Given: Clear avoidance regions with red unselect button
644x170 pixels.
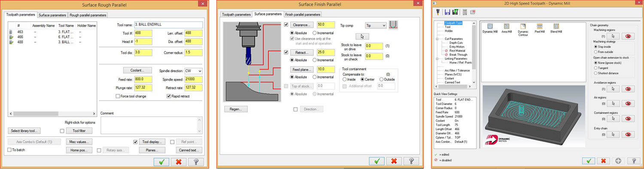Looking at the screenshot, I should pyautogui.click(x=628, y=89).
